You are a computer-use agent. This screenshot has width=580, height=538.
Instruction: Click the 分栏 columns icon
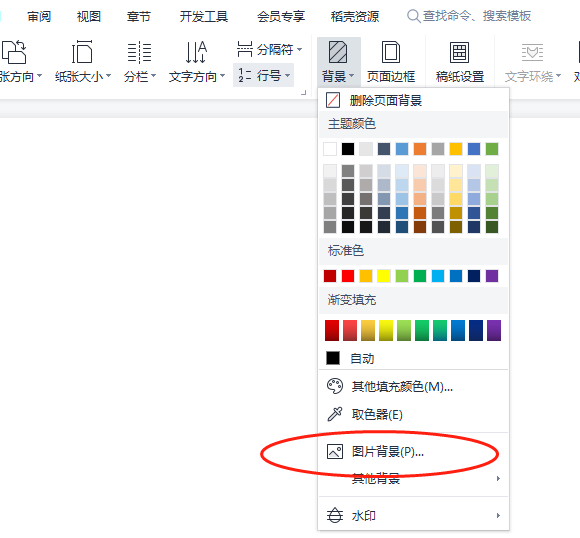click(x=139, y=53)
